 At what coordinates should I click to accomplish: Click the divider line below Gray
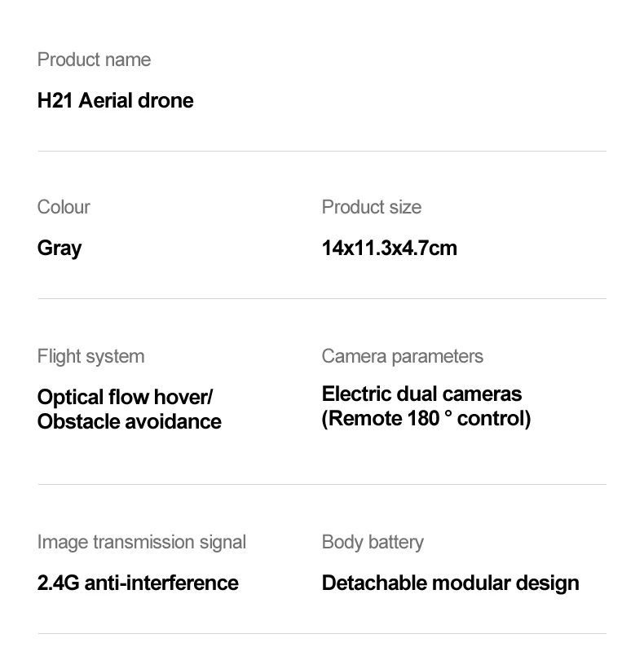[322, 299]
